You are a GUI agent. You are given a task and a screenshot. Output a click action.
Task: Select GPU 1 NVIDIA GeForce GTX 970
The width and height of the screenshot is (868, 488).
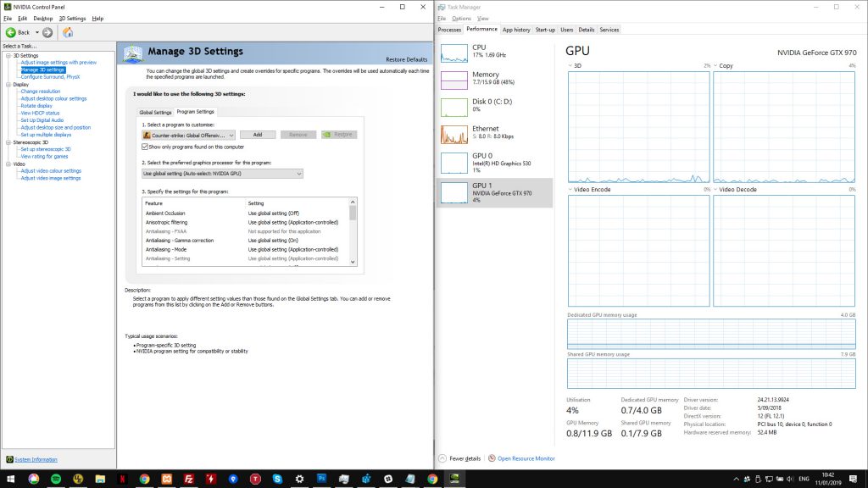(494, 192)
